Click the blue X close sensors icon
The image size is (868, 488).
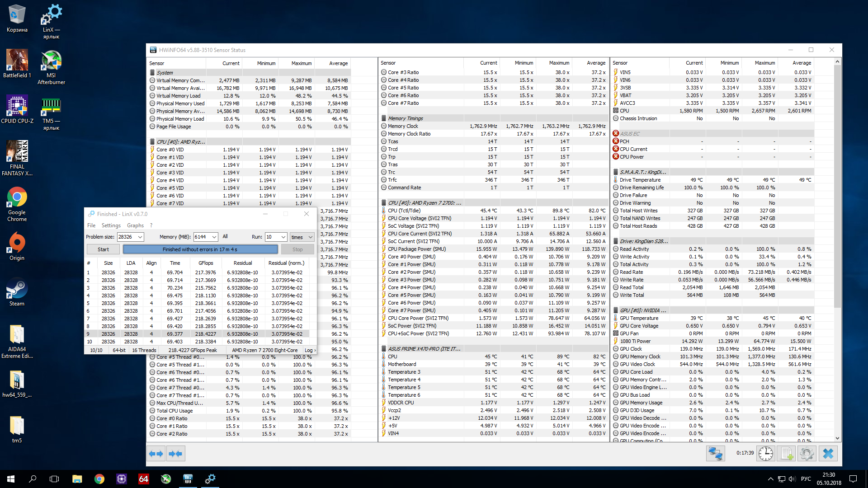pos(828,454)
